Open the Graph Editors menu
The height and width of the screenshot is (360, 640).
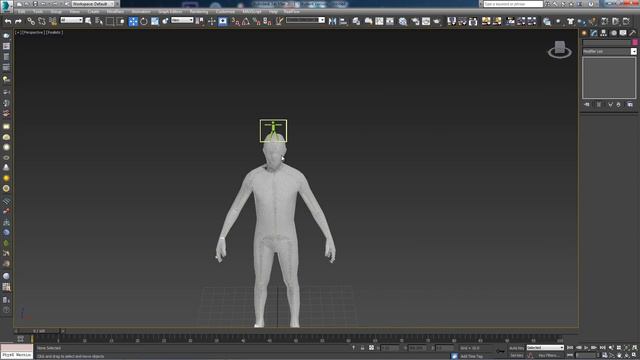170,12
